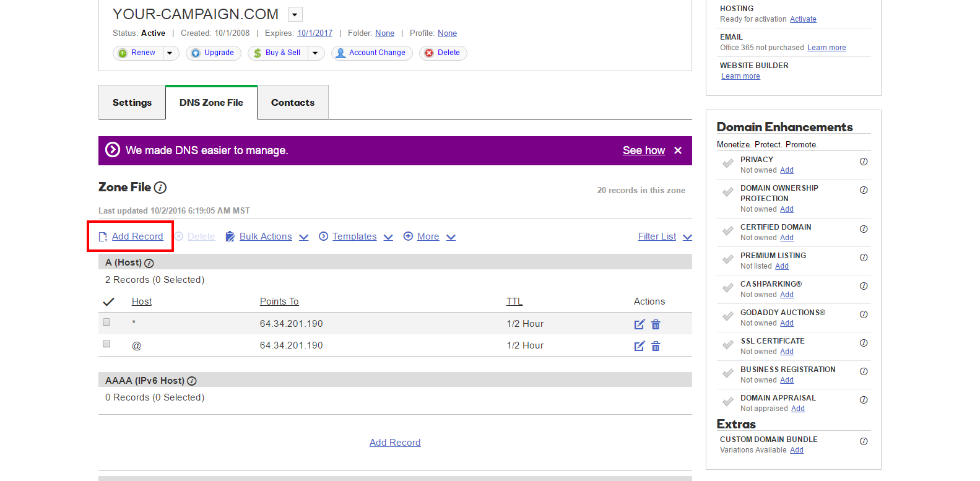Expand Filter List chevron
Screen dimensions: 980x481
click(x=687, y=237)
